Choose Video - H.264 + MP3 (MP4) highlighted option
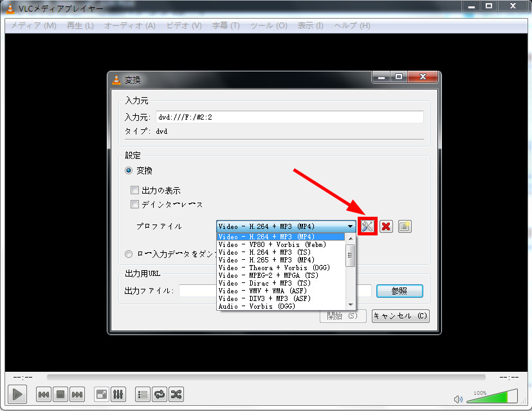Viewport: 532px width, 411px height. (x=280, y=237)
